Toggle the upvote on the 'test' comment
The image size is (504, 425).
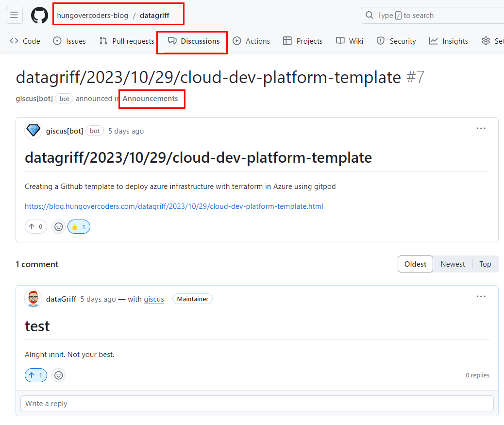point(36,375)
